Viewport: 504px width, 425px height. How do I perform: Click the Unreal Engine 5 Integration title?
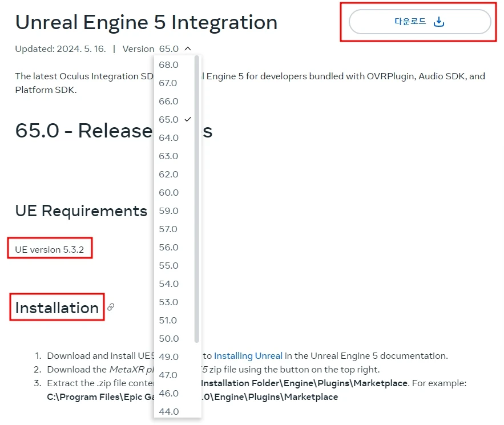(146, 22)
